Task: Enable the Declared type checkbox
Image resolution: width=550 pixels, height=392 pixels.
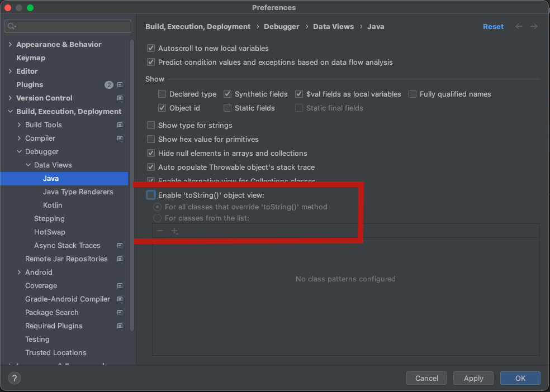Action: [162, 94]
